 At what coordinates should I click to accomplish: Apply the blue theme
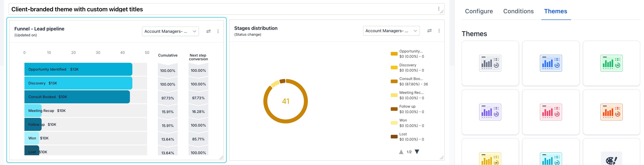tap(551, 63)
